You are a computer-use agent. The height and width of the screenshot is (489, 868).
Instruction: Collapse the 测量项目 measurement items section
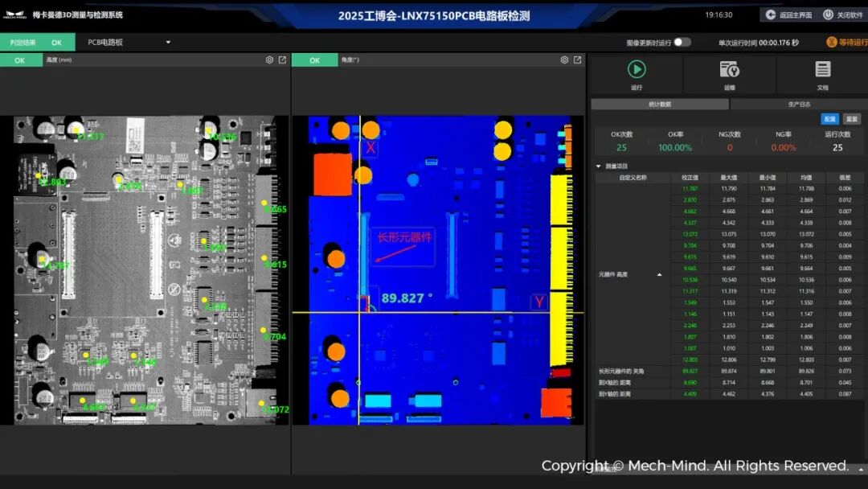(598, 166)
